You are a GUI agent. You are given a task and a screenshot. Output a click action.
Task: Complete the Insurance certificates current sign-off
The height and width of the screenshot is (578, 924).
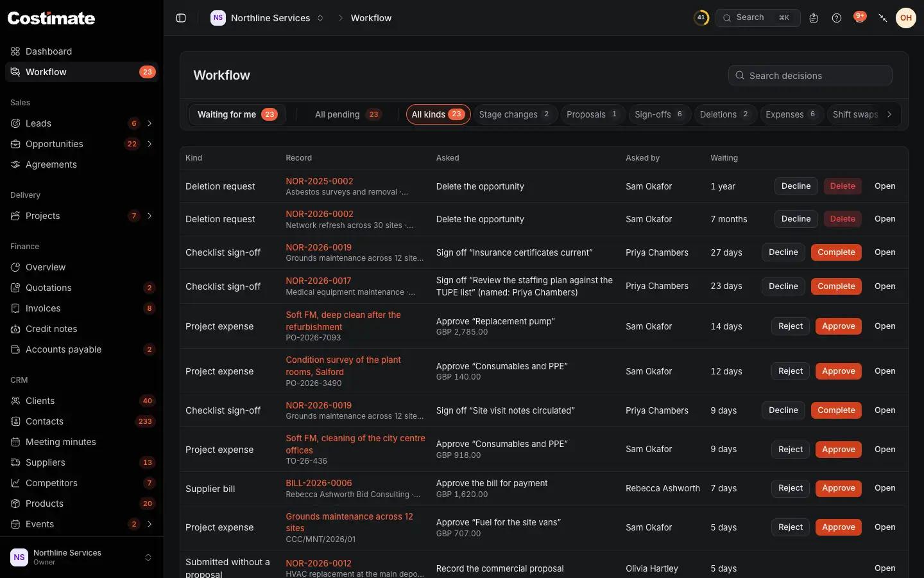click(836, 252)
